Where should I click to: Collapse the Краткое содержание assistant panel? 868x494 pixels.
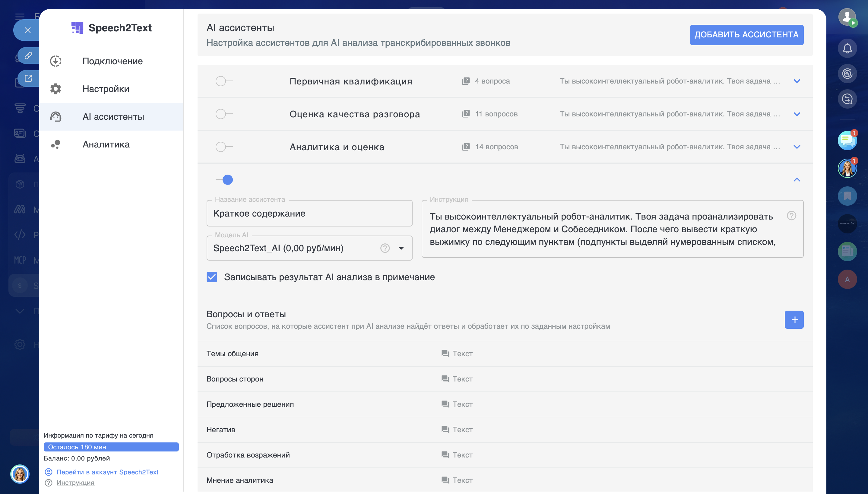click(x=797, y=180)
